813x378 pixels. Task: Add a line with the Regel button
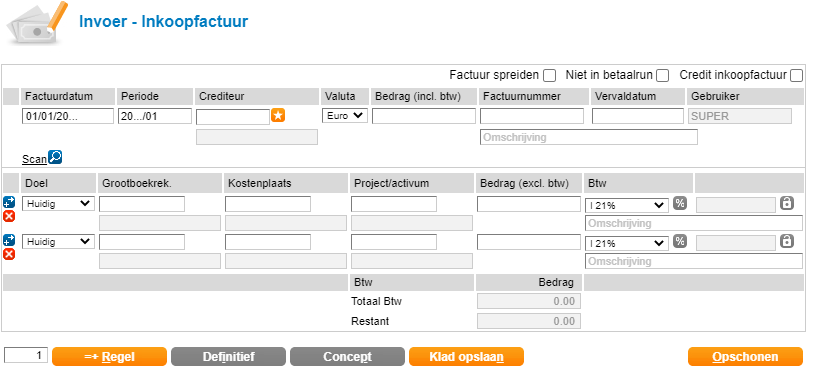pyautogui.click(x=109, y=357)
